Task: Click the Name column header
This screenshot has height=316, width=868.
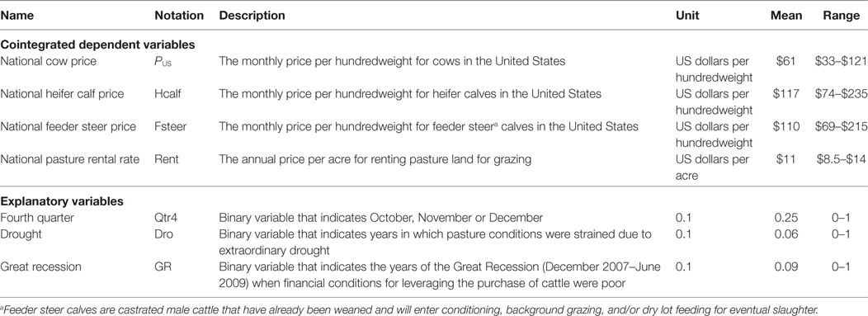Action: (x=17, y=16)
